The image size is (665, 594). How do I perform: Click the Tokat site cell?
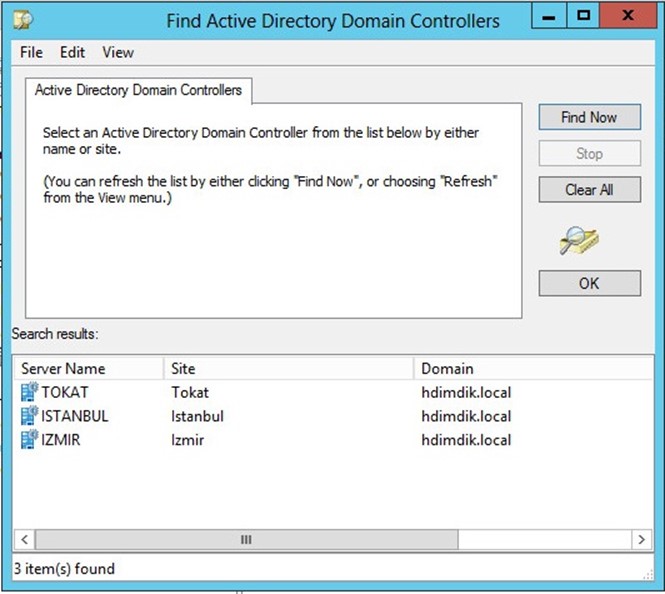(190, 392)
